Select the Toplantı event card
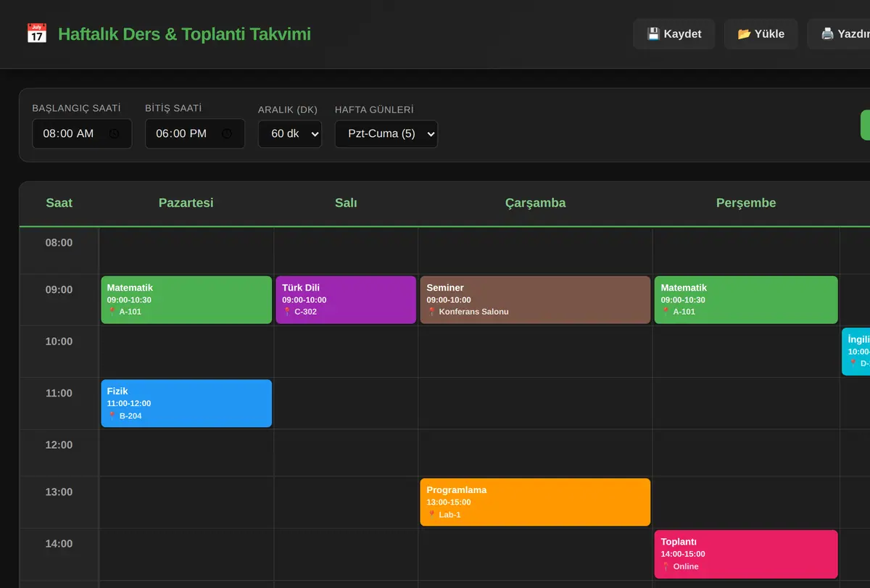The height and width of the screenshot is (588, 870). (746, 554)
